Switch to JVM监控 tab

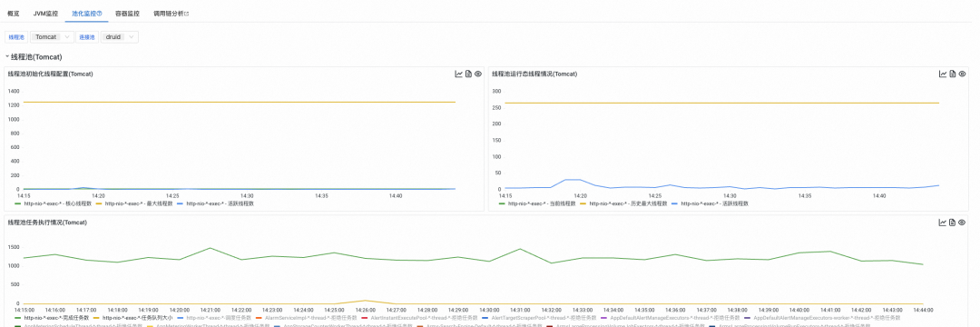point(45,13)
